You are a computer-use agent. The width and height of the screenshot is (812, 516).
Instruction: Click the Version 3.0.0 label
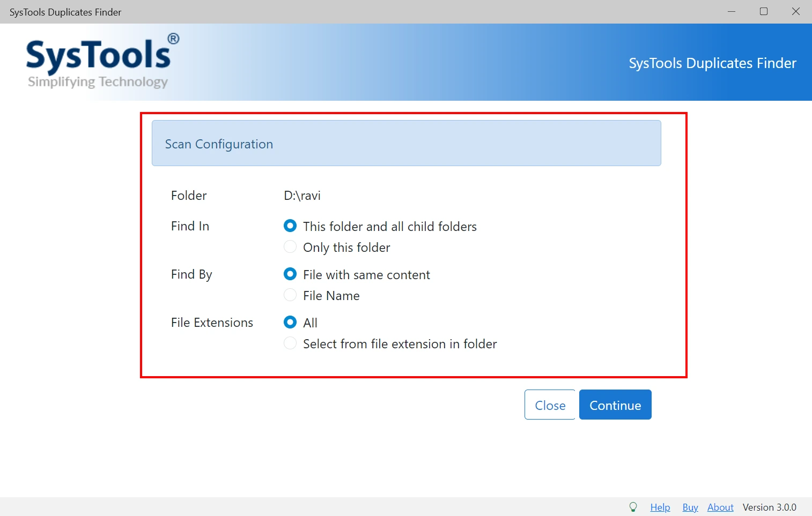tap(770, 507)
